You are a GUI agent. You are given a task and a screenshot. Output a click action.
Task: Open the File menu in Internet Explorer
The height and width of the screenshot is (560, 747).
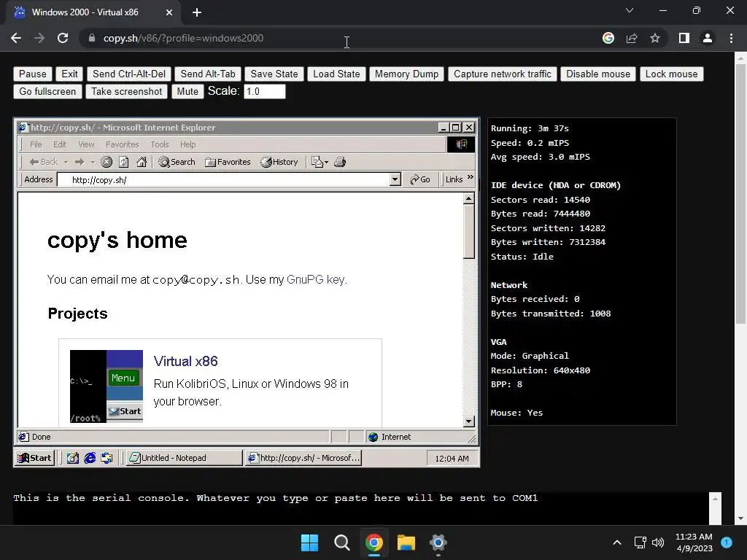pyautogui.click(x=36, y=144)
